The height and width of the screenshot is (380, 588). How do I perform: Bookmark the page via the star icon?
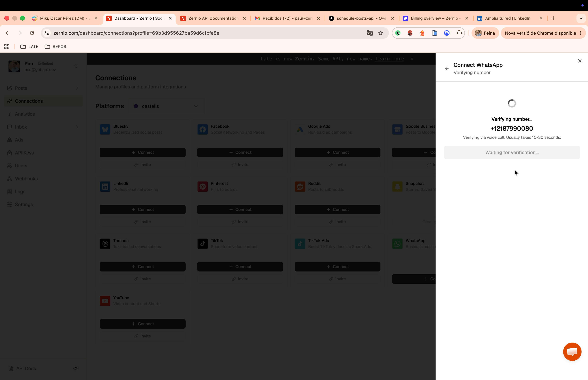click(381, 33)
